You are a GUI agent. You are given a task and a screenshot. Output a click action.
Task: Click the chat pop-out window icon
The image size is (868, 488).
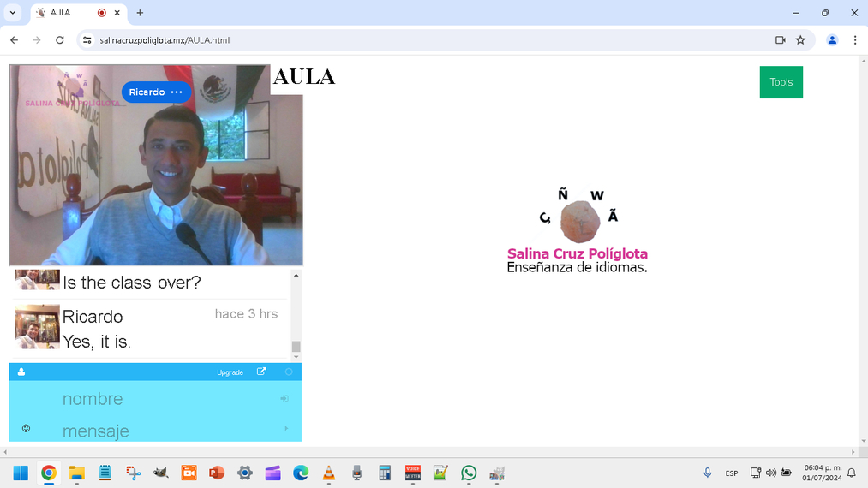tap(261, 372)
